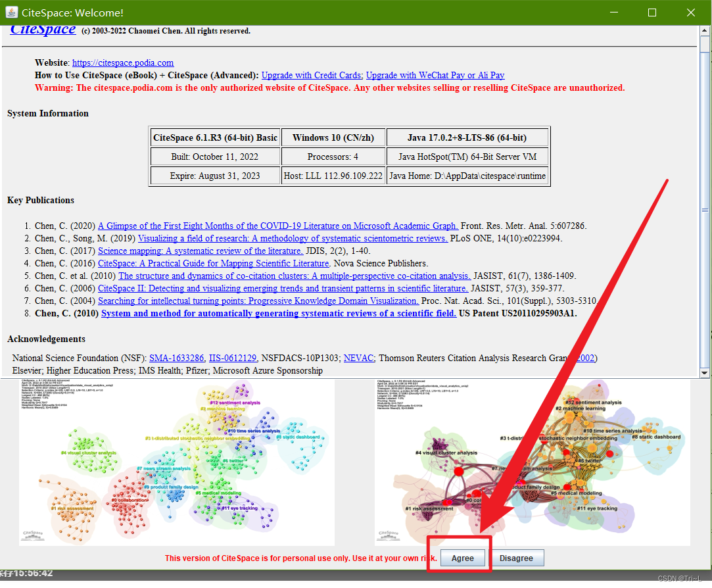Click the Disagree button
The image size is (712, 588).
516,558
